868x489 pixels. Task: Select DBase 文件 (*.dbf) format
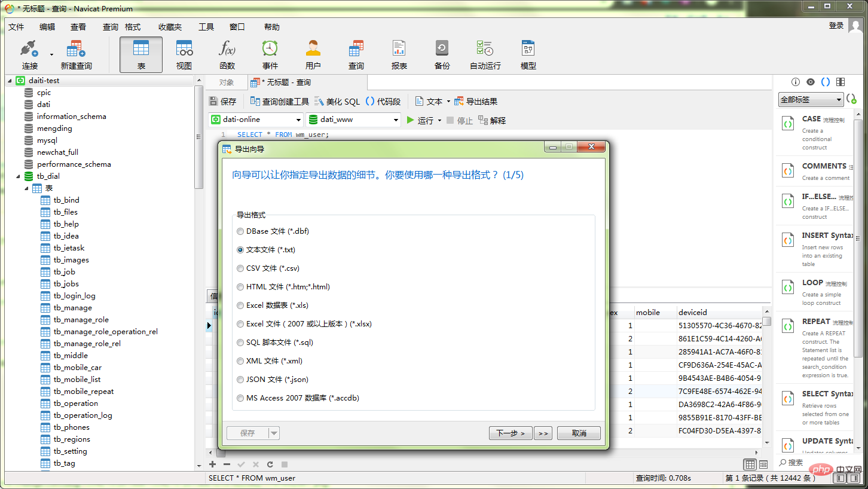[x=273, y=231]
